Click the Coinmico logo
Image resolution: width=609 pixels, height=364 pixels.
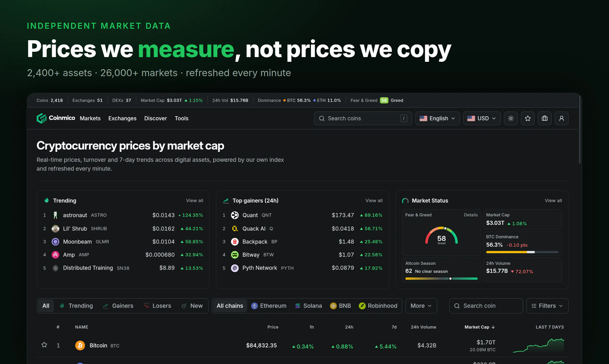pyautogui.click(x=56, y=118)
